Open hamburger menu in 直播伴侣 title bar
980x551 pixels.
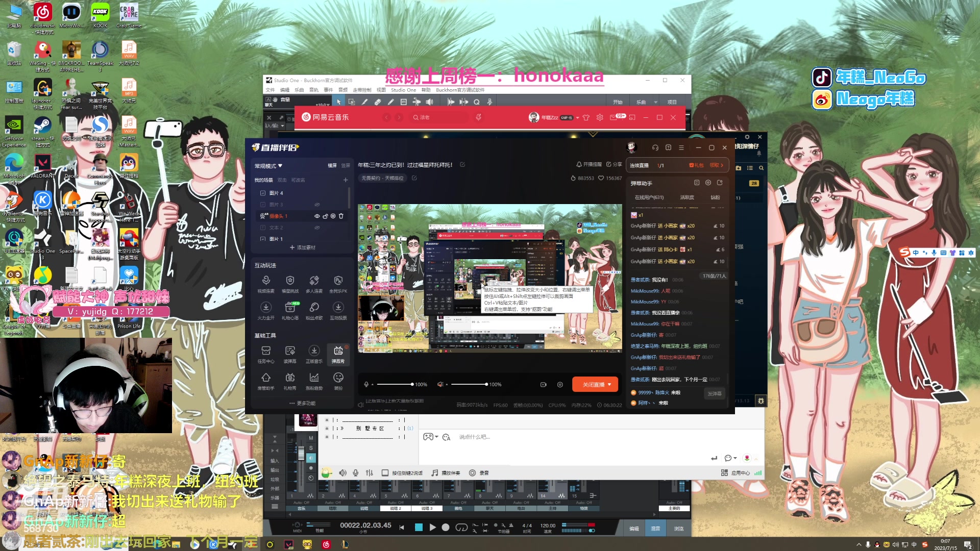(681, 147)
